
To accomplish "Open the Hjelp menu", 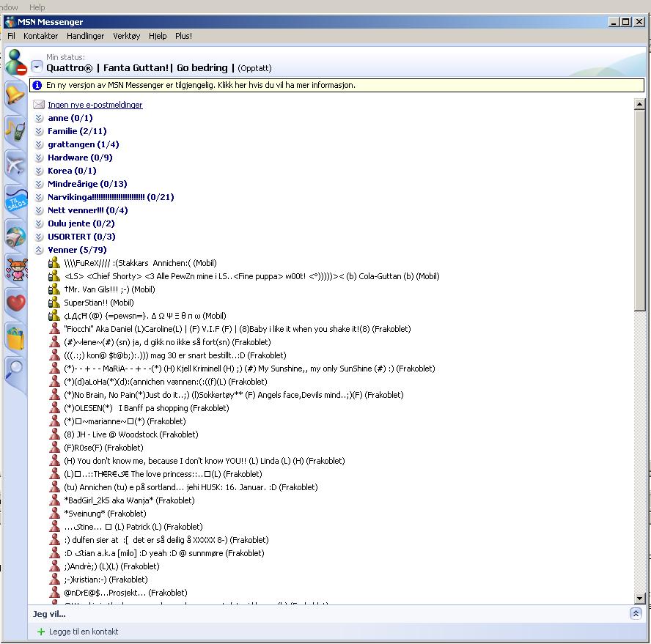I will (x=158, y=36).
